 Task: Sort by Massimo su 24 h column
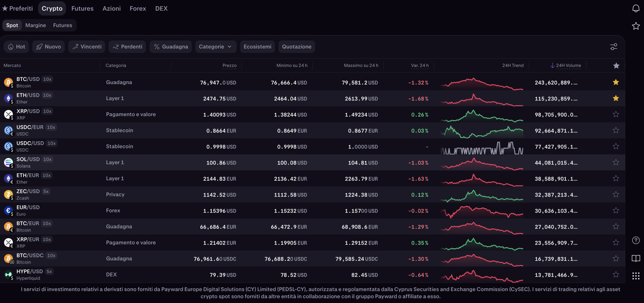[x=361, y=66]
